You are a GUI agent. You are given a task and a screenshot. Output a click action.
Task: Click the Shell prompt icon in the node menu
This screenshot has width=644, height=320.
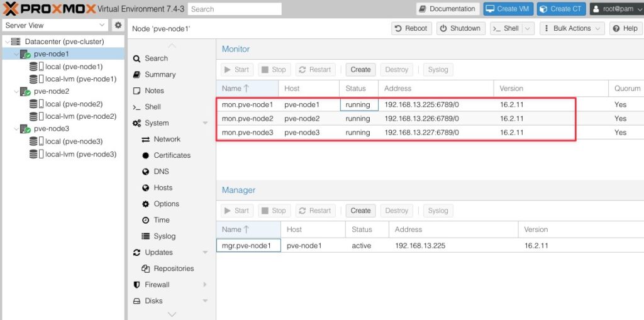tap(136, 108)
